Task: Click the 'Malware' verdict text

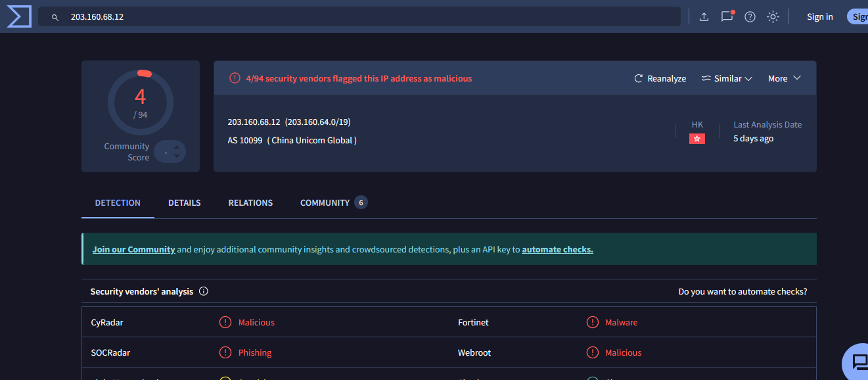Action: [x=622, y=322]
